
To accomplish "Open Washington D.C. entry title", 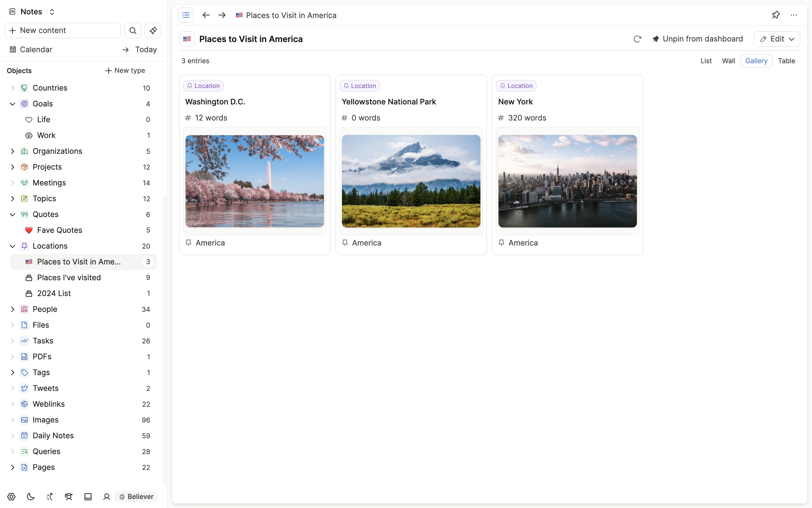I will click(215, 102).
